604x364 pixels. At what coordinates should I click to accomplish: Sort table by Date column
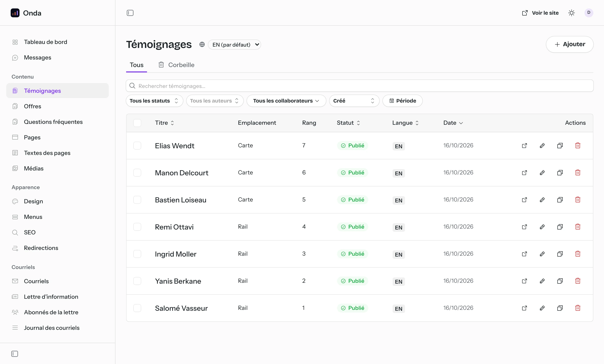(x=453, y=123)
